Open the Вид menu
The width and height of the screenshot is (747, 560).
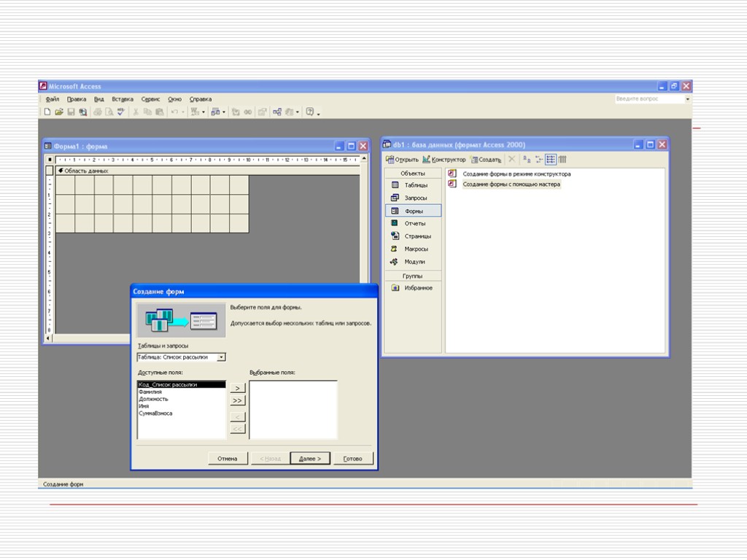click(98, 99)
